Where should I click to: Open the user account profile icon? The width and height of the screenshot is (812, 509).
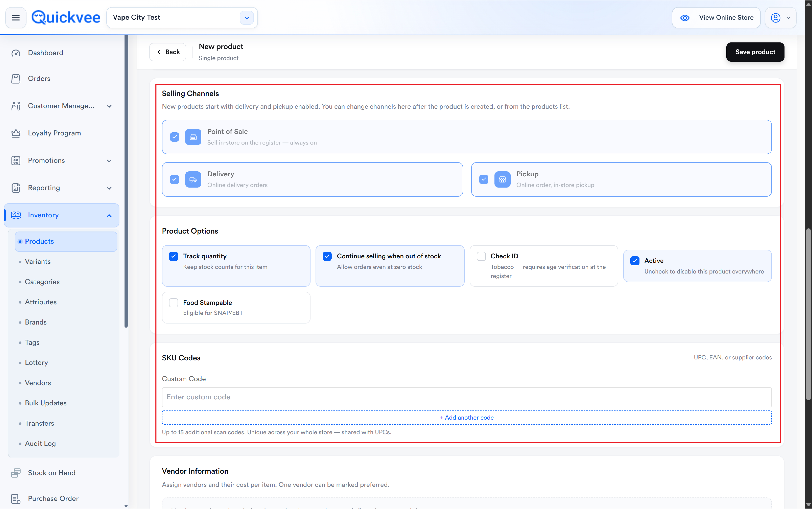[x=776, y=18]
